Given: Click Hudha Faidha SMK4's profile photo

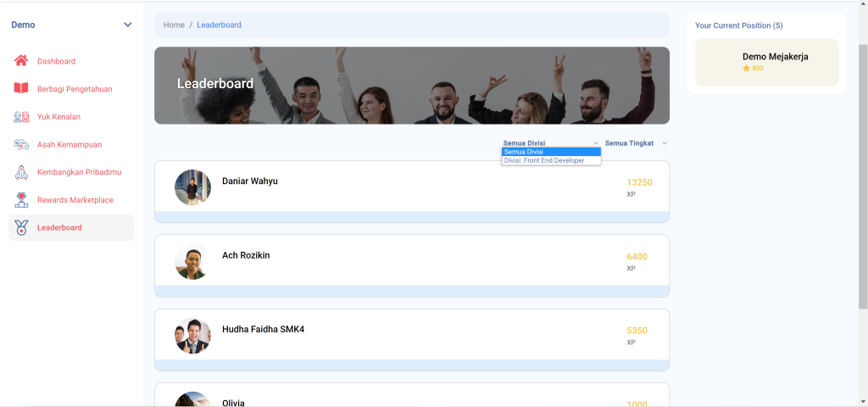Looking at the screenshot, I should (192, 336).
